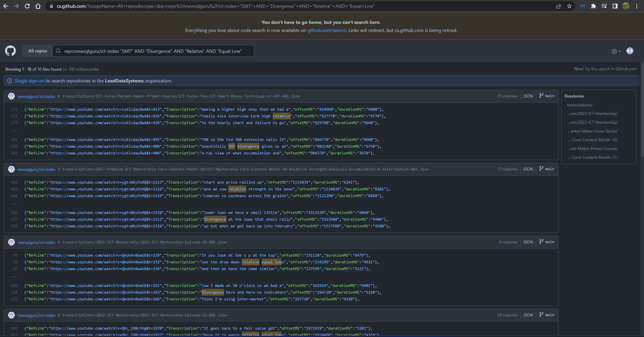The height and width of the screenshot is (337, 644).
Task: Click the share page icon in address bar
Action: pos(559,6)
